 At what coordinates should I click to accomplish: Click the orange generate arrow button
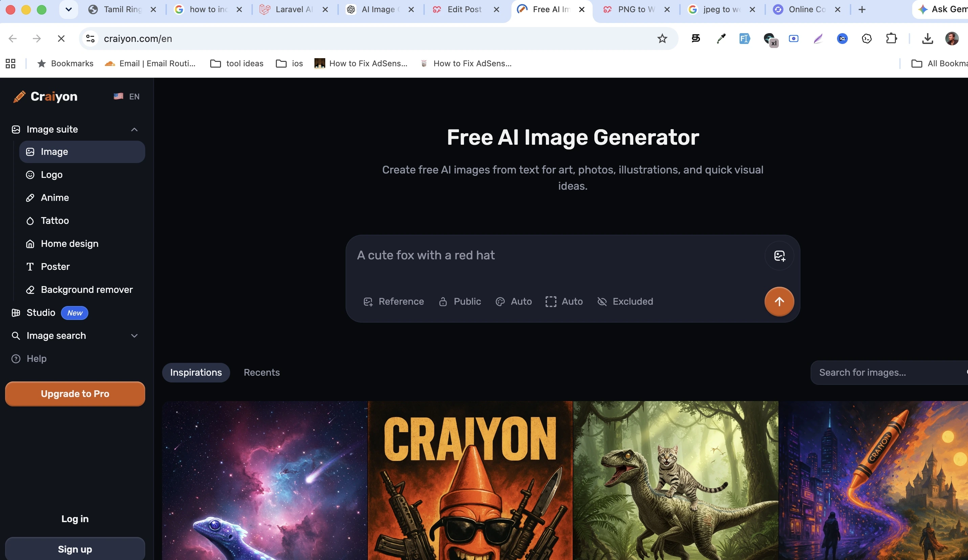779,302
